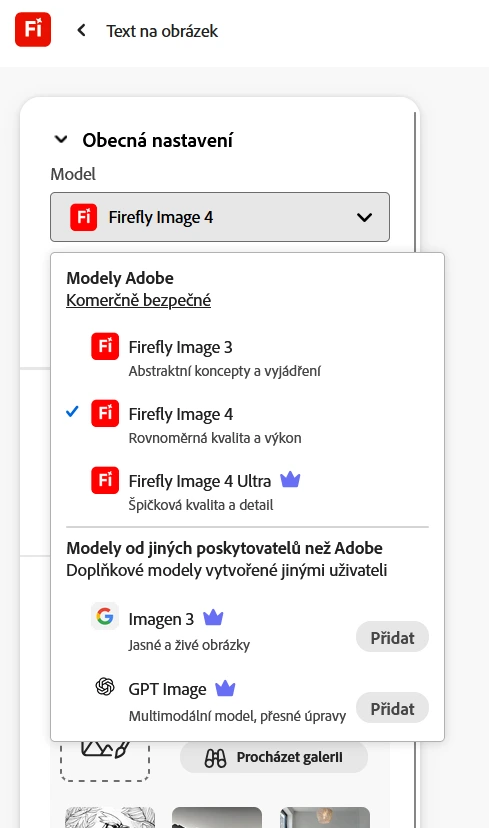Click 'Abstraktní koncepty a vyjádření' description
Viewport: 489px width, 828px height.
click(x=224, y=371)
